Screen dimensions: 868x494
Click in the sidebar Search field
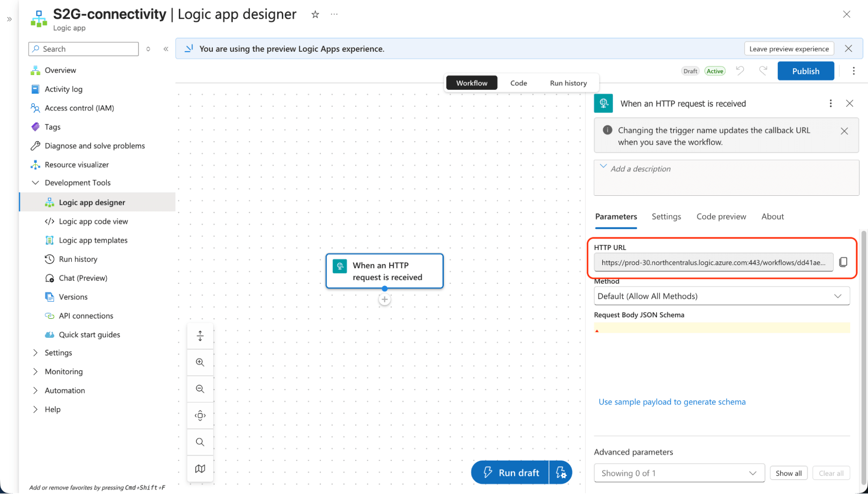click(83, 49)
